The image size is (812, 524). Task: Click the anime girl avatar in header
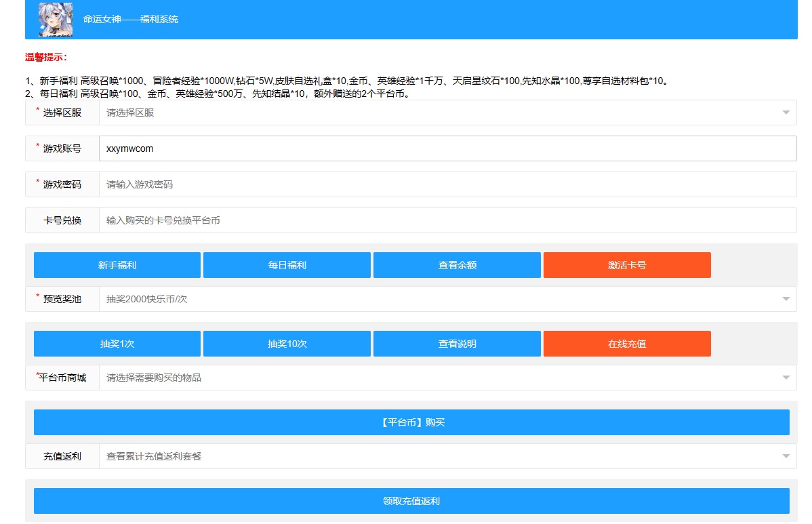[x=56, y=19]
